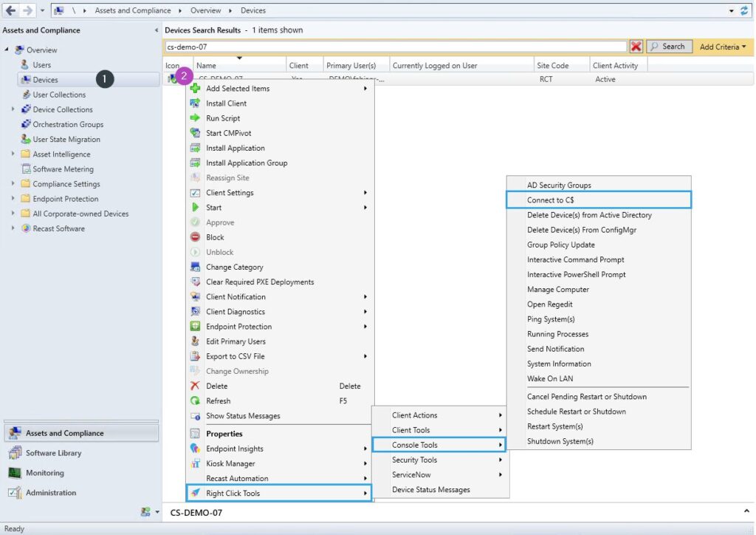The image size is (756, 535).
Task: Click the Install Client icon in context menu
Action: [x=195, y=103]
